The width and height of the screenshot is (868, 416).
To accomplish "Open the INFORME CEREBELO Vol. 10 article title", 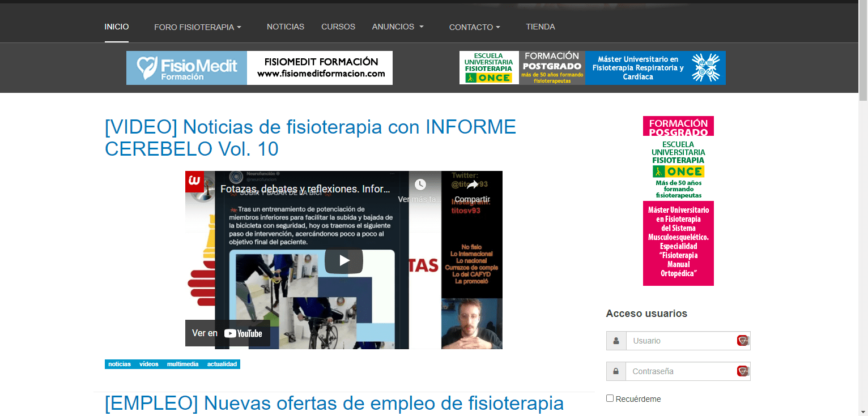I will pyautogui.click(x=310, y=138).
